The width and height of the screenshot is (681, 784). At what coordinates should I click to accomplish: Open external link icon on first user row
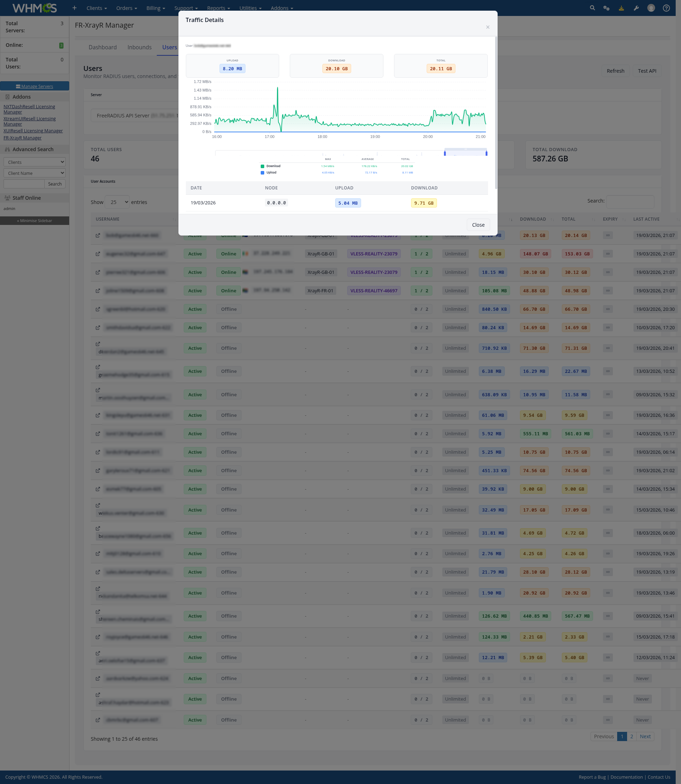98,236
